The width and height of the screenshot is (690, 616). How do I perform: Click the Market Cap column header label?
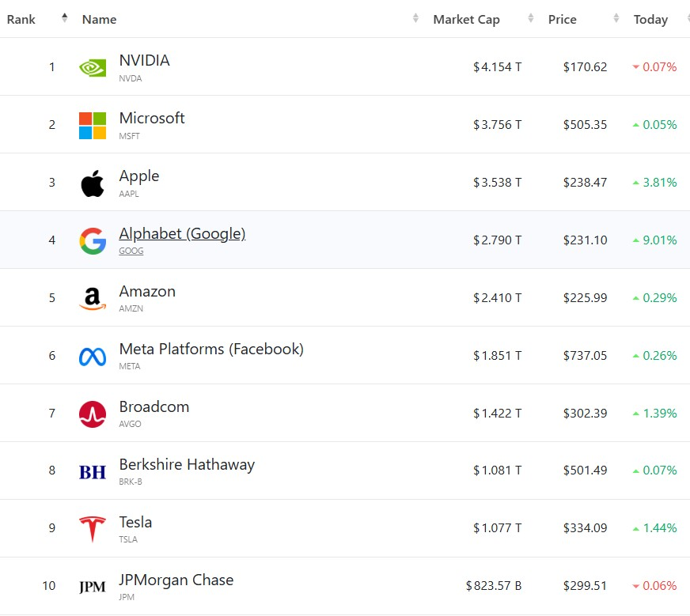pos(466,20)
